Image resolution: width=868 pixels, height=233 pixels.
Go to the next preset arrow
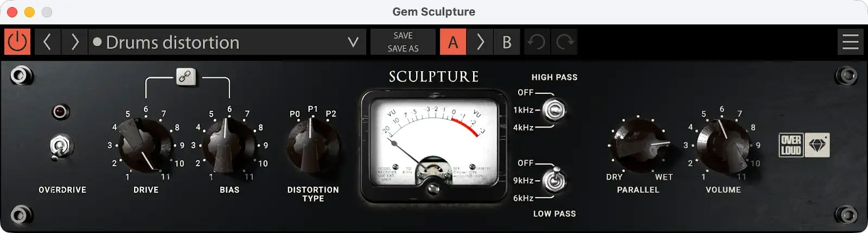(74, 42)
